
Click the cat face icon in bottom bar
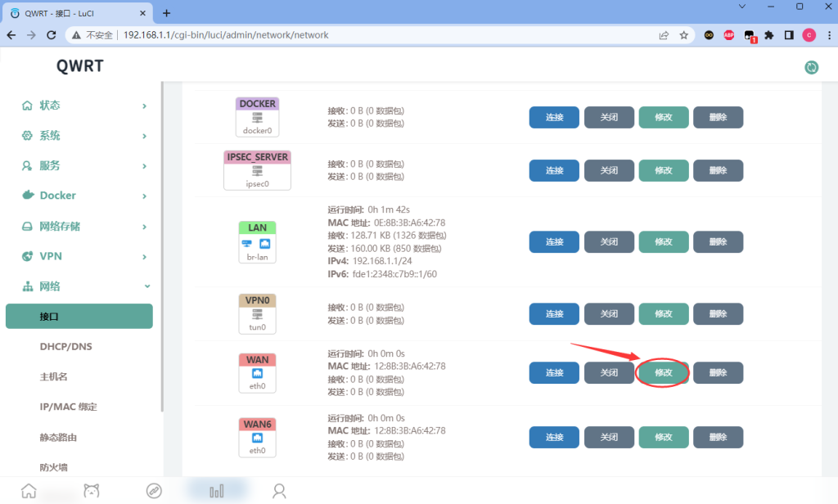[x=92, y=491]
